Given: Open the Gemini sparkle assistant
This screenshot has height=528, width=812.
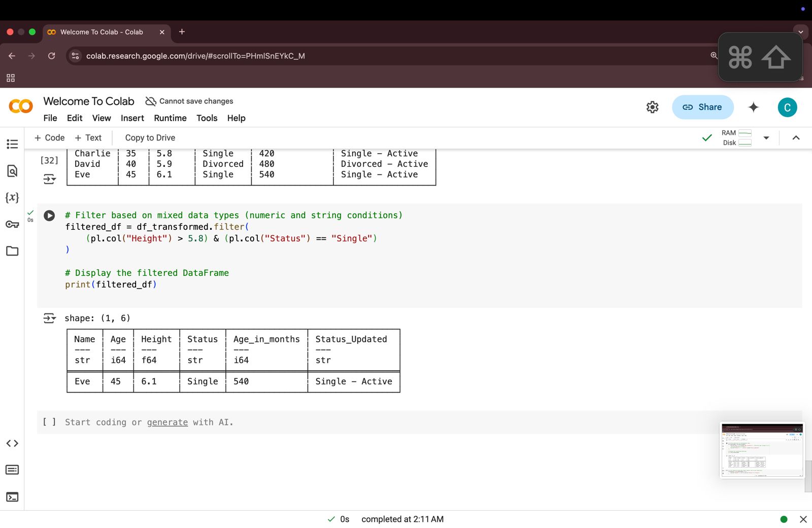Looking at the screenshot, I should [x=753, y=107].
